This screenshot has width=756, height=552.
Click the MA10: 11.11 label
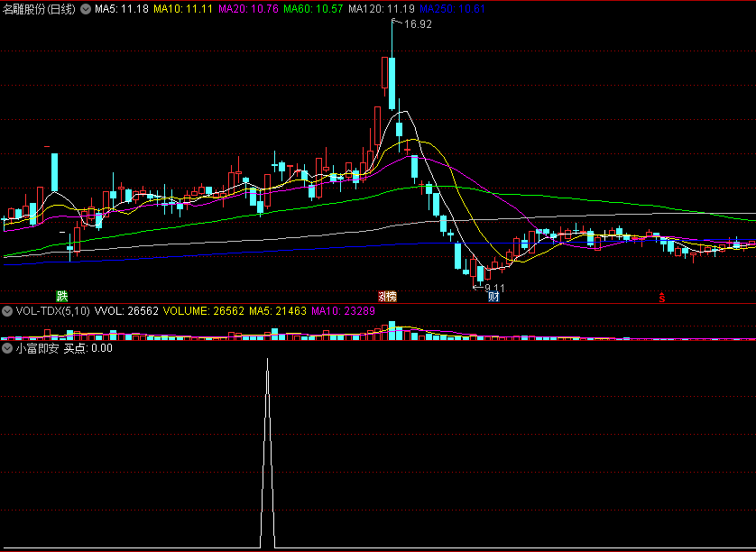point(183,9)
